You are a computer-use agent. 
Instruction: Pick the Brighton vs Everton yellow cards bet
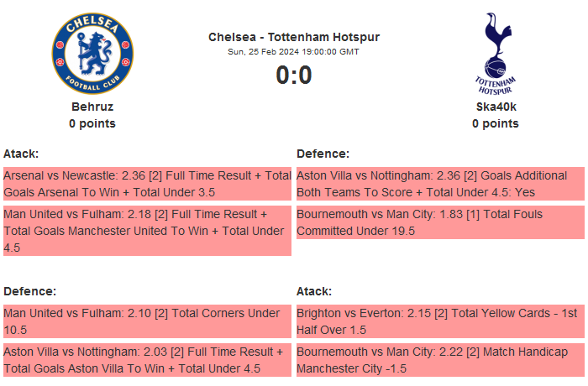click(440, 321)
